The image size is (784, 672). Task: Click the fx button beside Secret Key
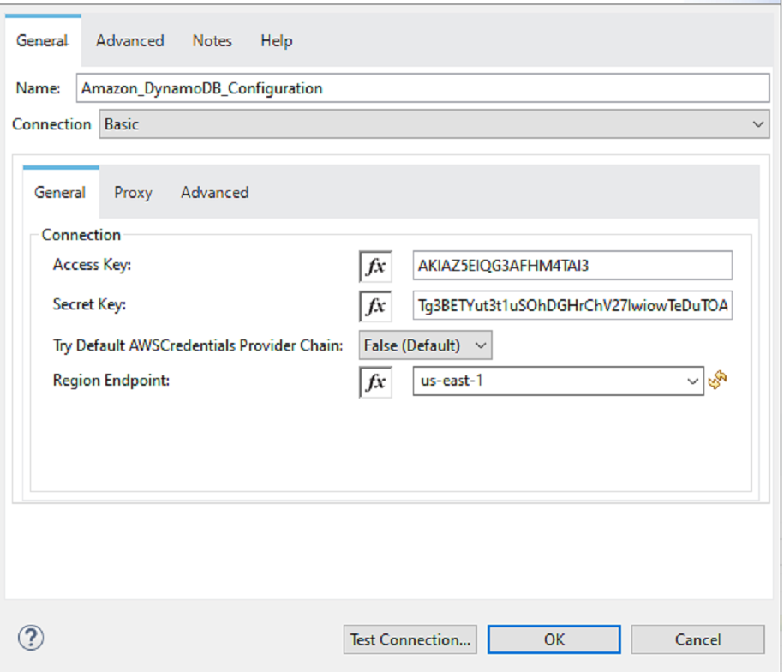click(x=375, y=306)
